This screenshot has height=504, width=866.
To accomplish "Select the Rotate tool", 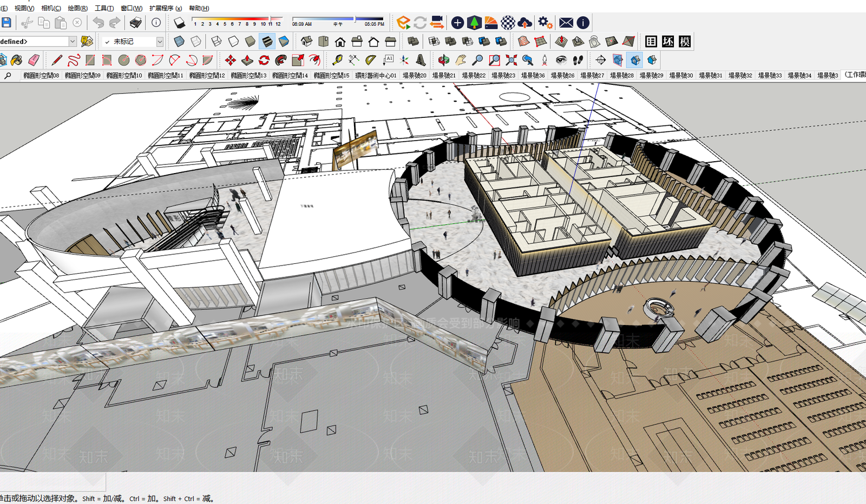I will (264, 60).
